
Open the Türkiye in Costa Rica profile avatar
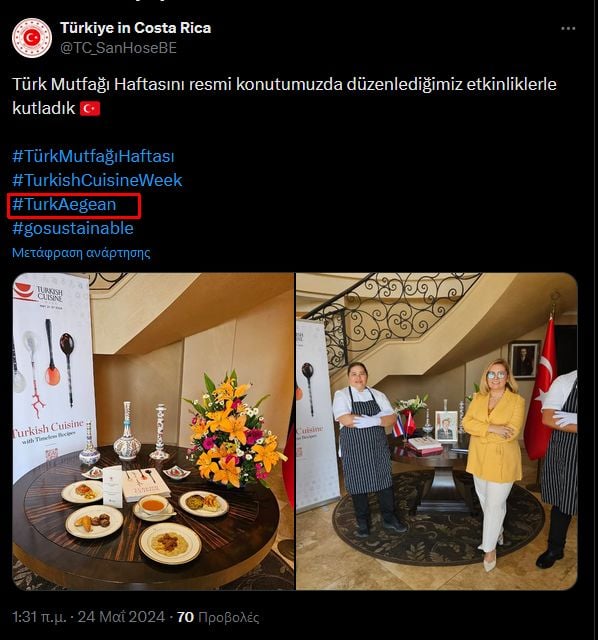click(x=32, y=38)
